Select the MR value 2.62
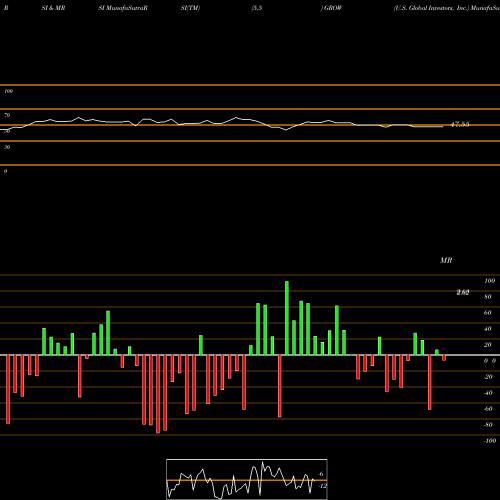Image resolution: width=500 pixels, height=500 pixels. click(463, 292)
